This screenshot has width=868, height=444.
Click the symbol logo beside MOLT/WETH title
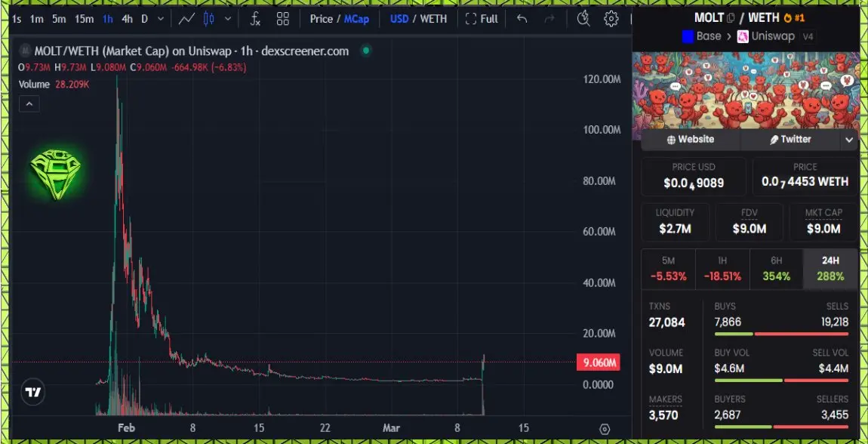click(x=24, y=51)
